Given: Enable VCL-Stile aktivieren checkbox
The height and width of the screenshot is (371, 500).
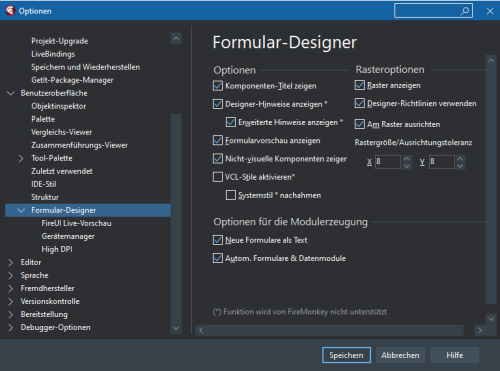Looking at the screenshot, I should [x=218, y=177].
